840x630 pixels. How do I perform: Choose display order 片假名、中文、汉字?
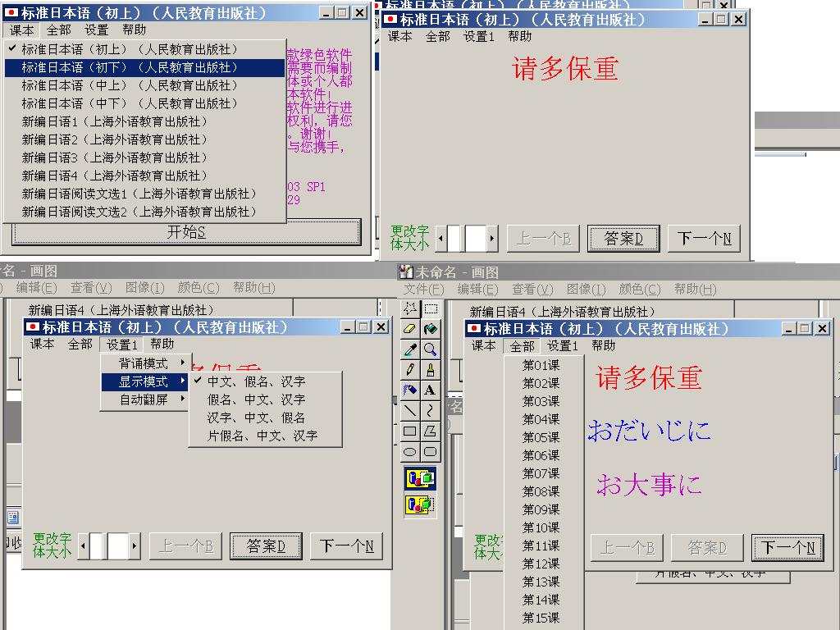point(265,436)
